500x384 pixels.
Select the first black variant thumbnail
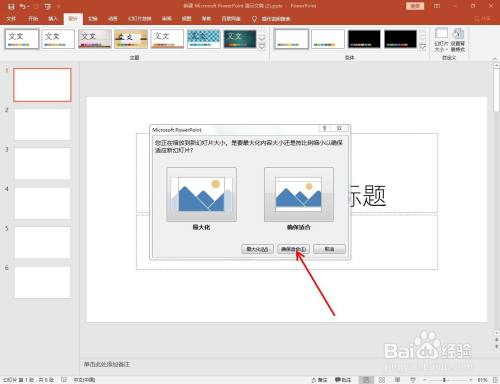point(364,39)
